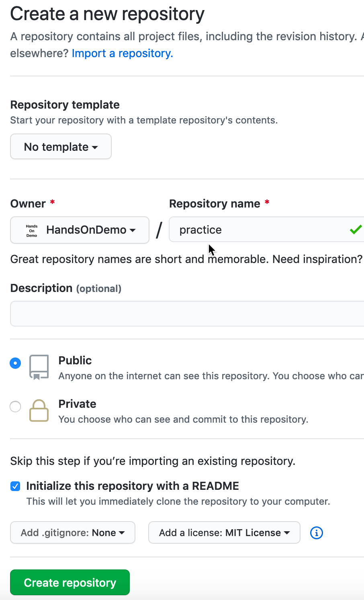Image resolution: width=364 pixels, height=600 pixels.
Task: Click inside the empty Description field
Action: [185, 314]
